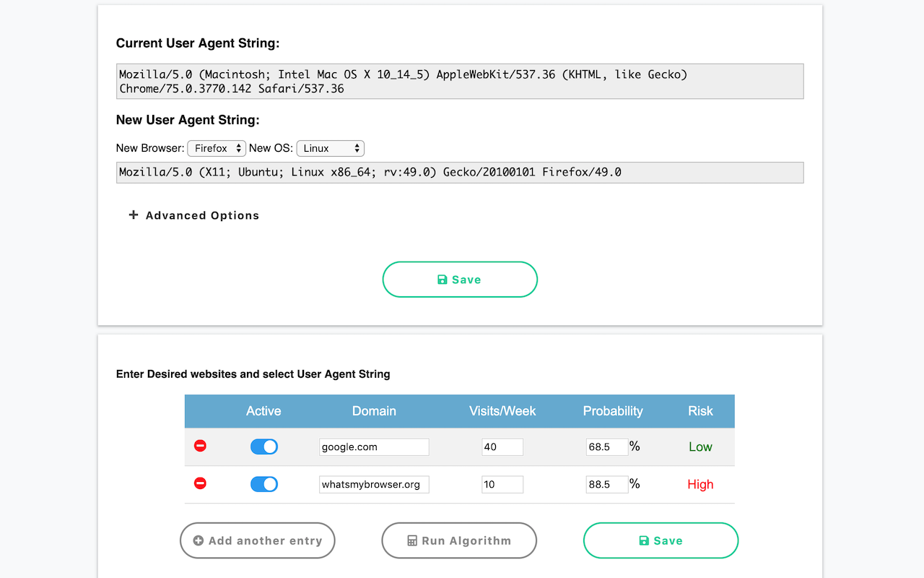Toggle Active switch for google.com
The height and width of the screenshot is (578, 924).
[x=264, y=447]
